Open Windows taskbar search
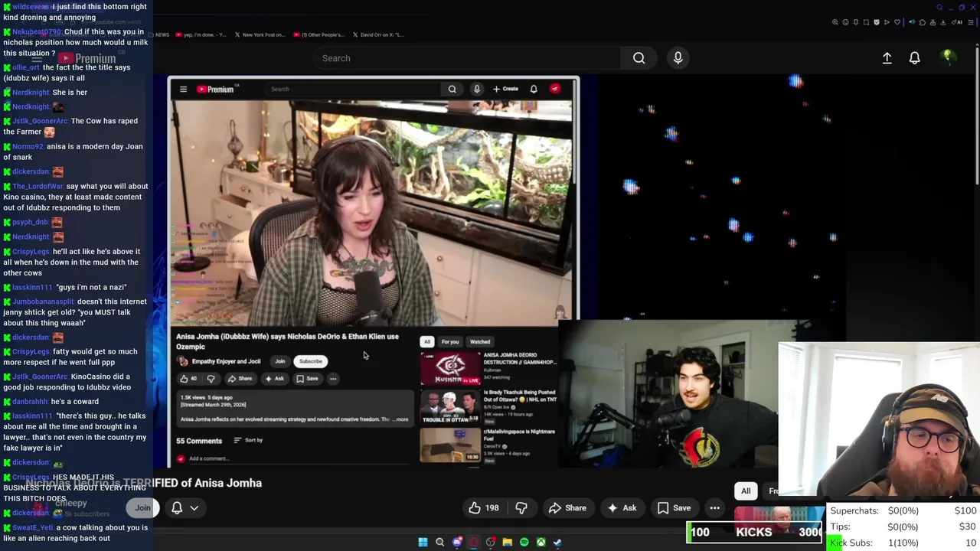 439,542
